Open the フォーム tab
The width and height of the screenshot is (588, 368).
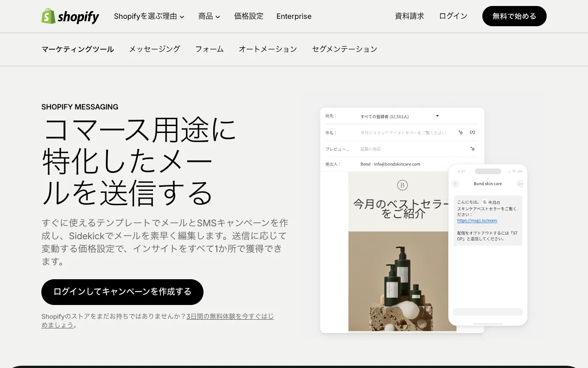point(209,49)
